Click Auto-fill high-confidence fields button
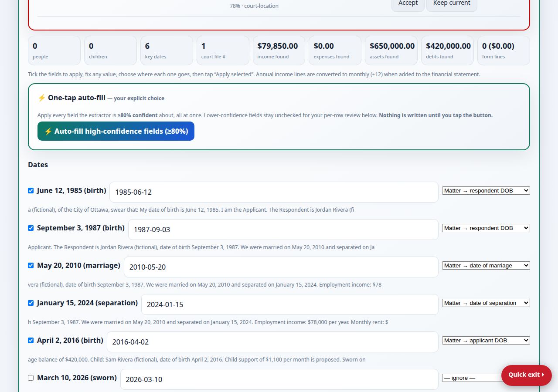 coord(116,131)
